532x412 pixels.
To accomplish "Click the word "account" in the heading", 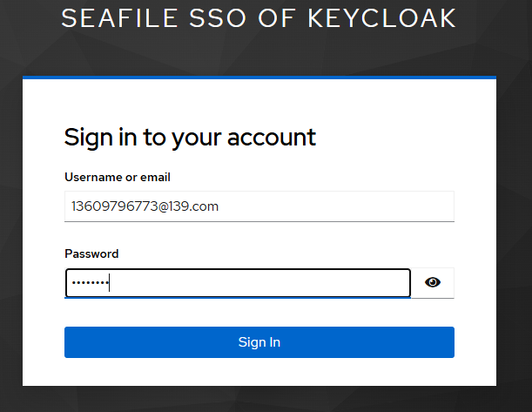I will point(272,138).
